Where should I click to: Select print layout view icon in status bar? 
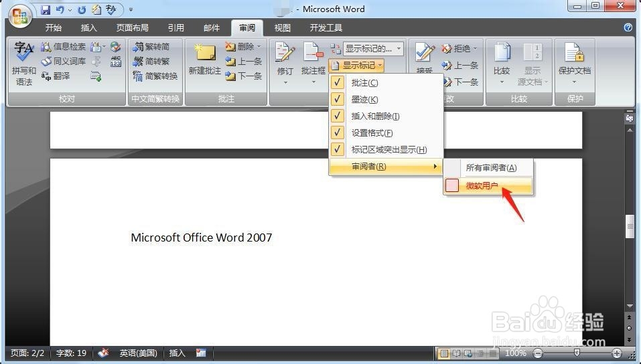[x=444, y=353]
